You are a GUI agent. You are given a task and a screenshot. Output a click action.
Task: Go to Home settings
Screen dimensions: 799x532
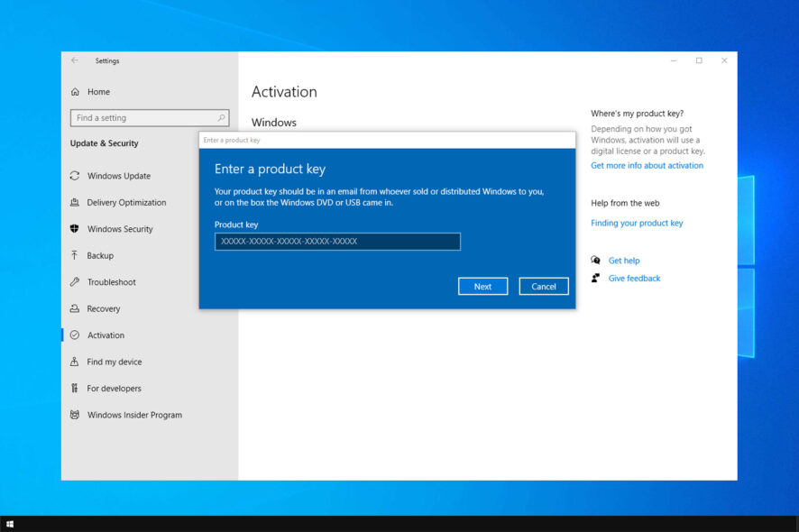(98, 92)
